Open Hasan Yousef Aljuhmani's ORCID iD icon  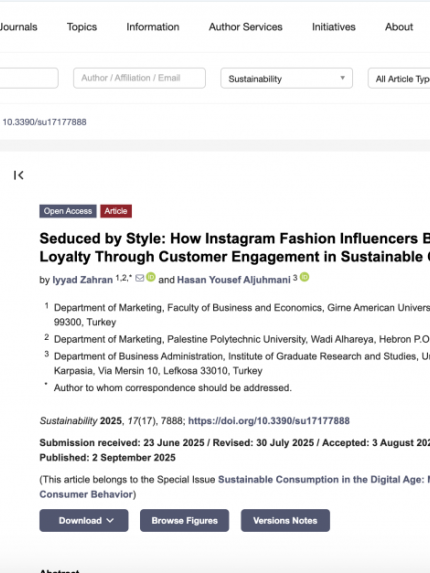(x=304, y=277)
